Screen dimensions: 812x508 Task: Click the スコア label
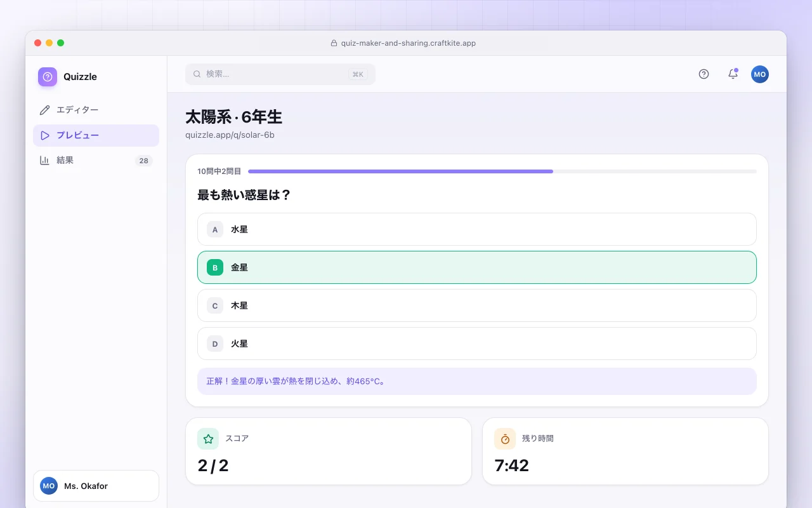pyautogui.click(x=237, y=439)
